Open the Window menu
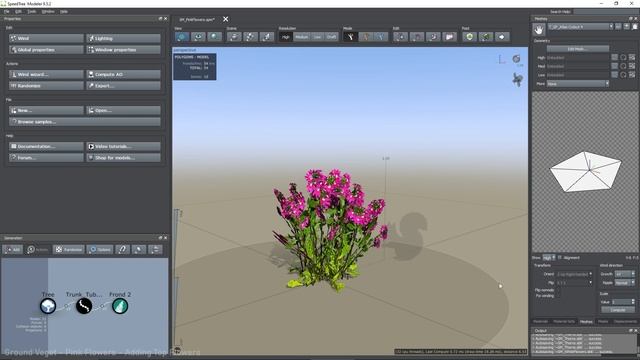 (48, 11)
